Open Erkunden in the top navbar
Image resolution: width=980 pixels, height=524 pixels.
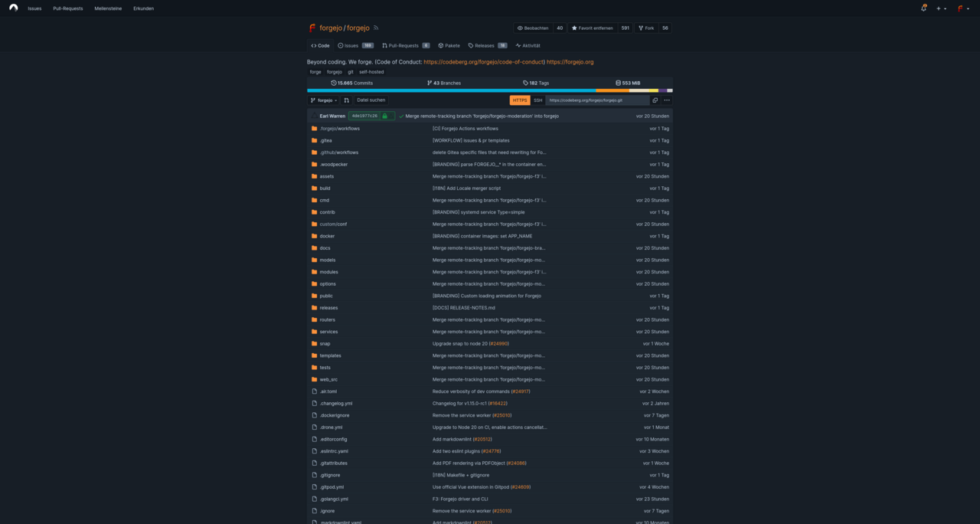(x=143, y=8)
